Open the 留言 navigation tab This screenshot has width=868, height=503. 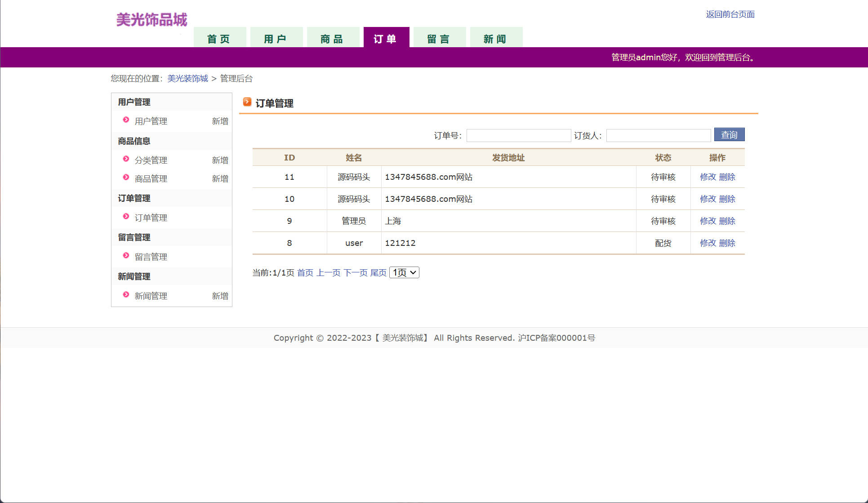pos(439,39)
